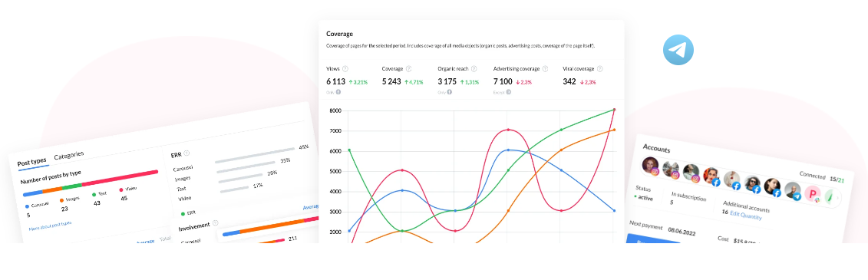Open the Viral coverage help icon

599,69
